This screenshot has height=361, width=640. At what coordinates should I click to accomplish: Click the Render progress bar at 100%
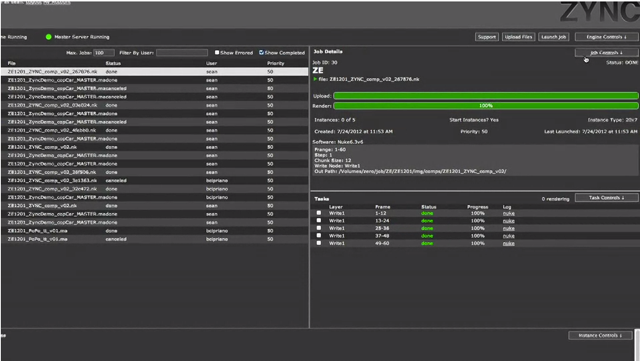click(x=486, y=106)
